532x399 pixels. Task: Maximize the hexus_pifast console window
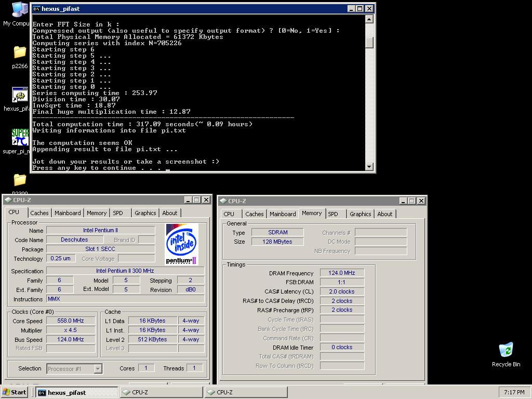(360, 9)
